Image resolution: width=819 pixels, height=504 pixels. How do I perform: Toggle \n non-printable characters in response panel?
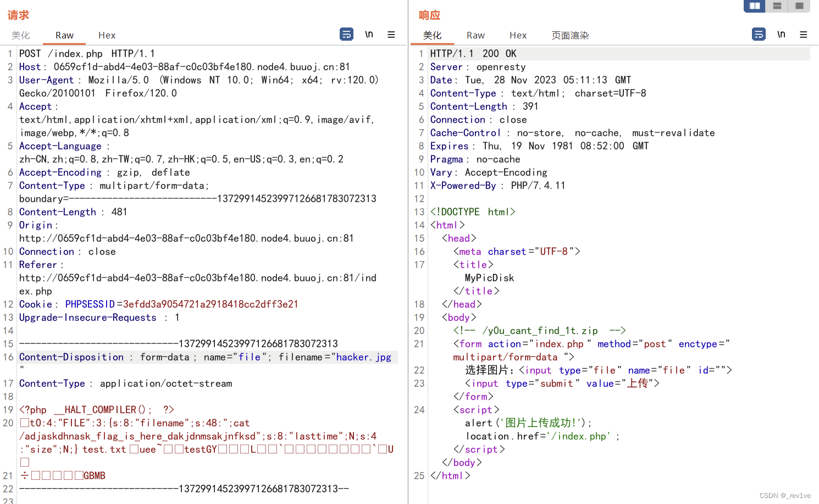[x=781, y=34]
